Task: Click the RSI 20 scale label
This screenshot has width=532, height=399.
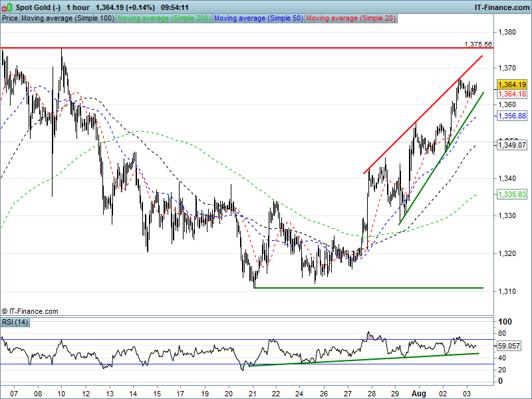Action: click(502, 370)
